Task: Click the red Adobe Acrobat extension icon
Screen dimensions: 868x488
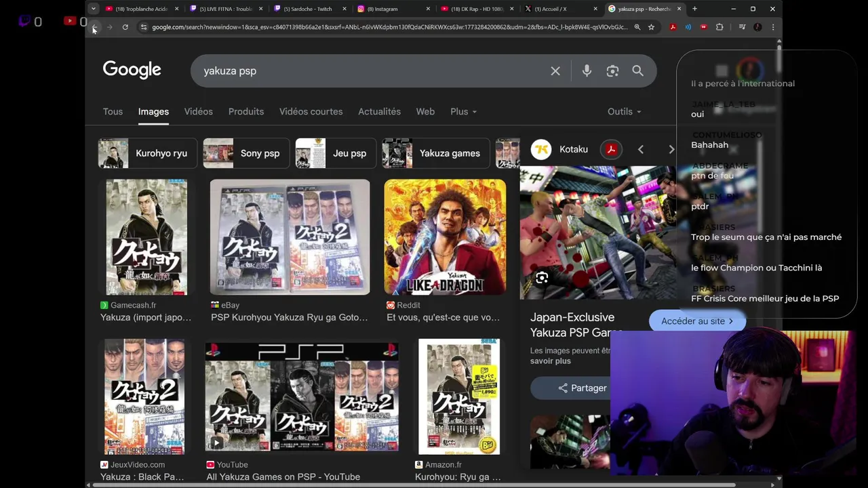Action: pyautogui.click(x=672, y=27)
